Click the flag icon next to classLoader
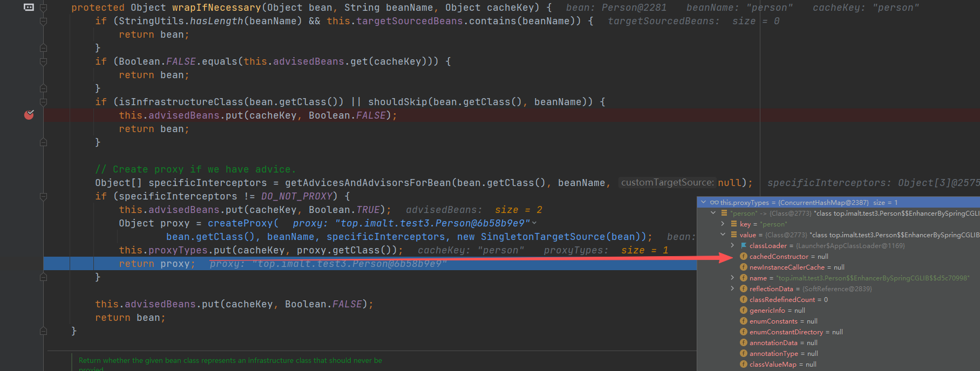The image size is (980, 371). coord(744,246)
